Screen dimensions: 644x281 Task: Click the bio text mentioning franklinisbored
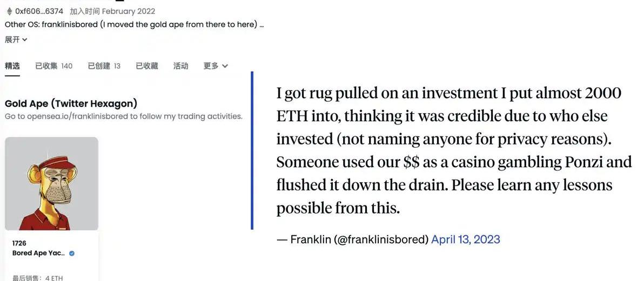[134, 25]
